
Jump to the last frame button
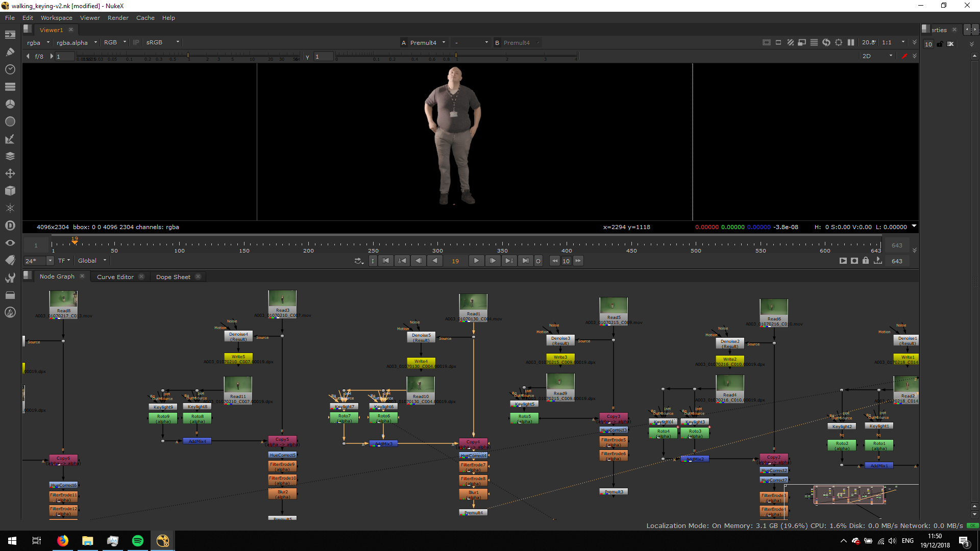click(525, 261)
